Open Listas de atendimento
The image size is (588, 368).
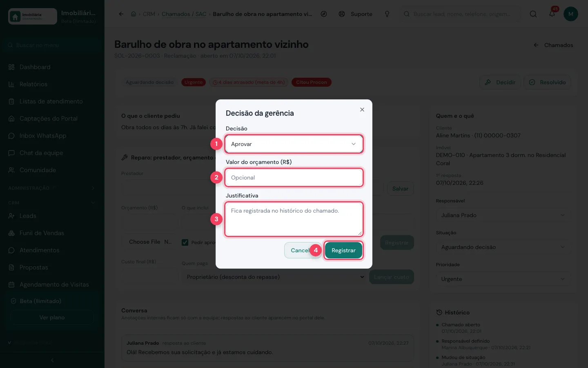pos(52,101)
